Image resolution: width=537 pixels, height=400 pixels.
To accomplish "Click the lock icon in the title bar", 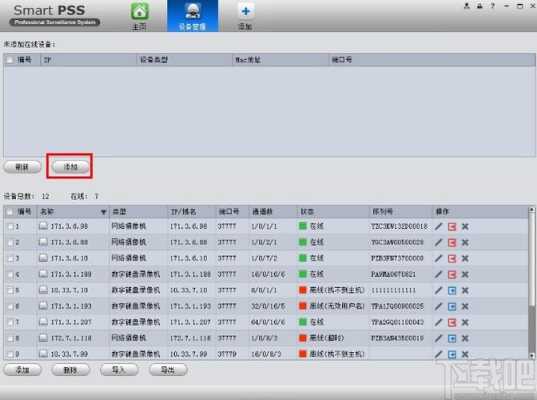I will click(480, 6).
